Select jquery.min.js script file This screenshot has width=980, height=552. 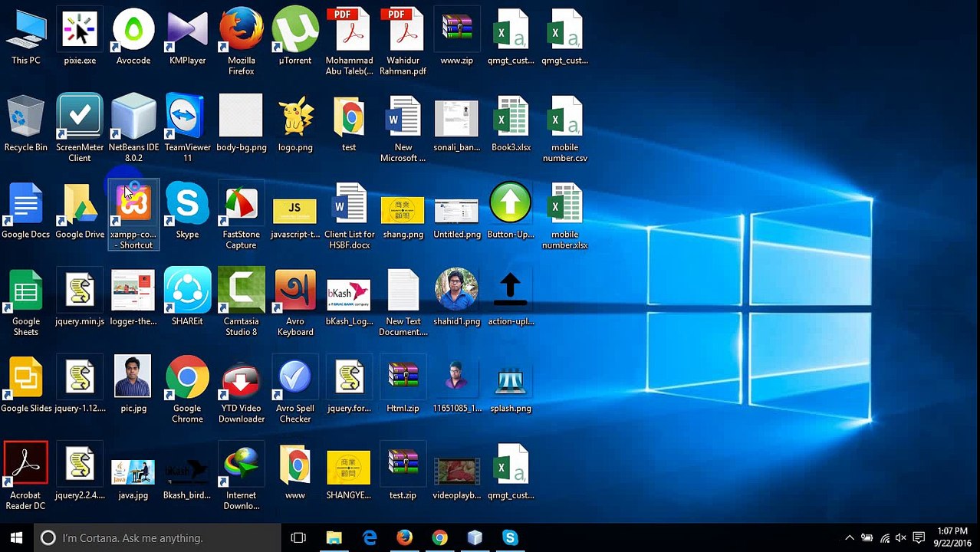[x=80, y=297]
